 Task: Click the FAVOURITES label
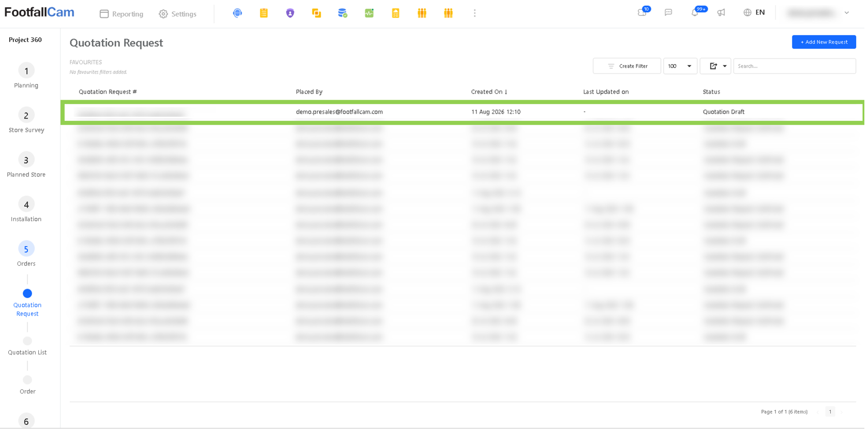click(x=86, y=63)
